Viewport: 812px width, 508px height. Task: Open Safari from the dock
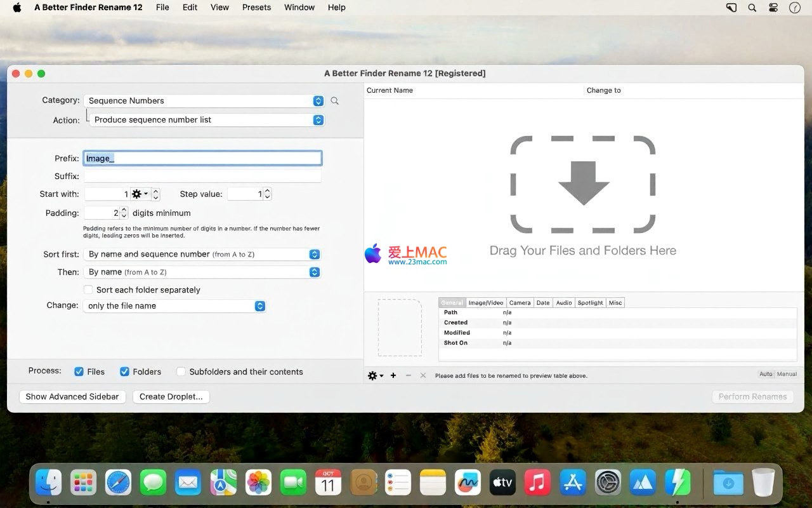coord(118,483)
